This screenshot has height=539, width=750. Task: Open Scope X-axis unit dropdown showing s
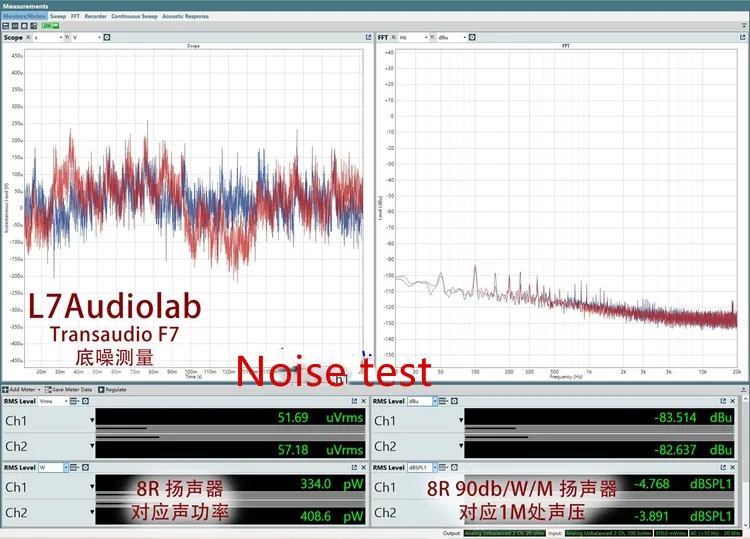coord(48,37)
